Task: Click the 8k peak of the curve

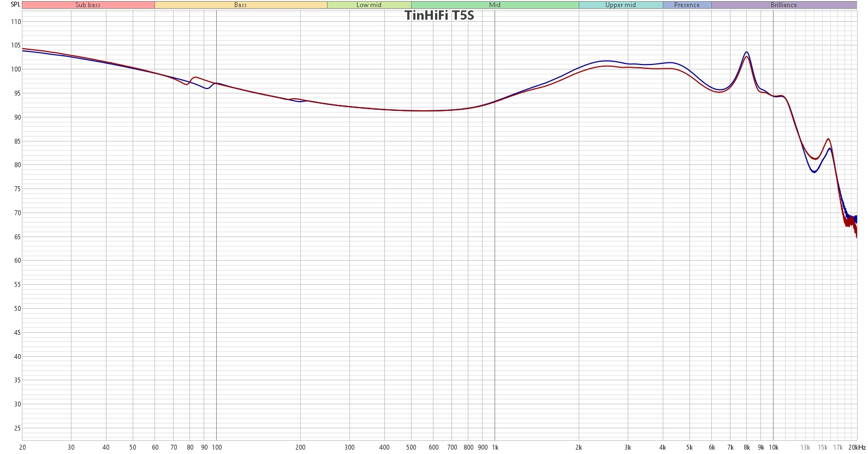Action: click(x=746, y=52)
